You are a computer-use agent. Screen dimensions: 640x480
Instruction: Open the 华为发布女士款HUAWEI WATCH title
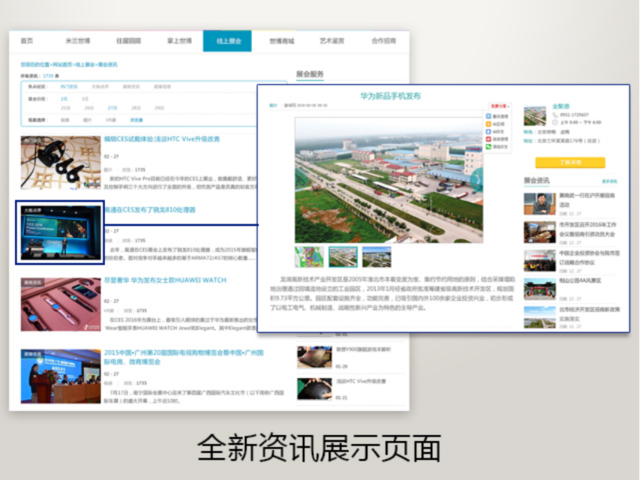click(165, 280)
